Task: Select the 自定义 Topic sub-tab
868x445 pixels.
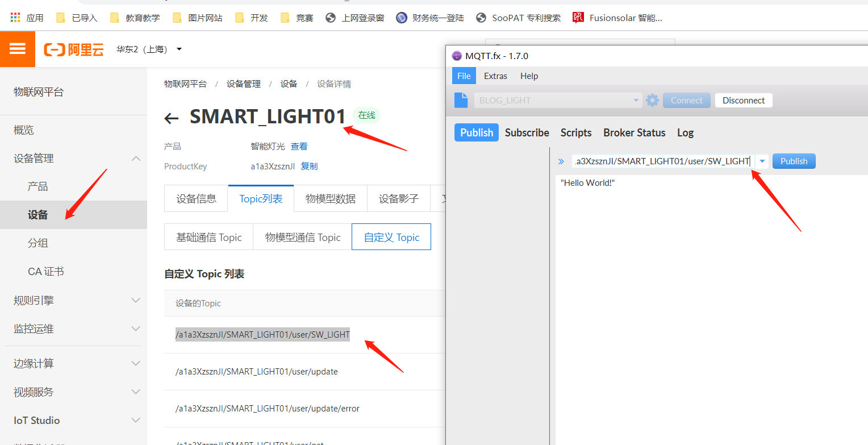Action: click(391, 237)
